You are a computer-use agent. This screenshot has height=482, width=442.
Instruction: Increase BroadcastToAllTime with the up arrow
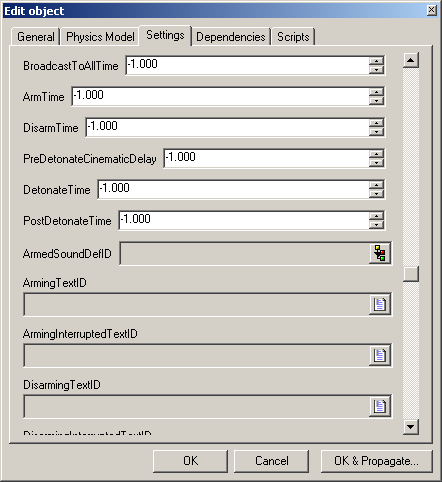point(376,61)
